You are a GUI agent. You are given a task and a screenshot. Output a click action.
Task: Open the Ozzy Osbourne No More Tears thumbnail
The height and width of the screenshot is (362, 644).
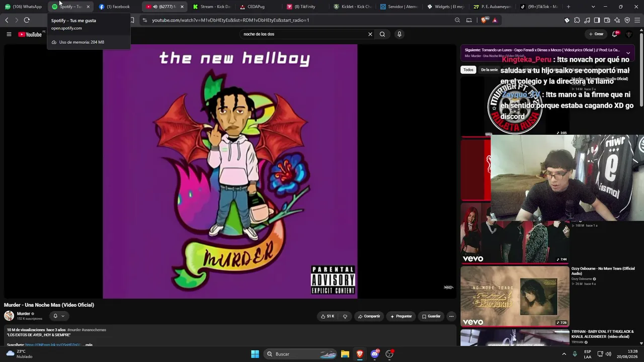pyautogui.click(x=515, y=296)
